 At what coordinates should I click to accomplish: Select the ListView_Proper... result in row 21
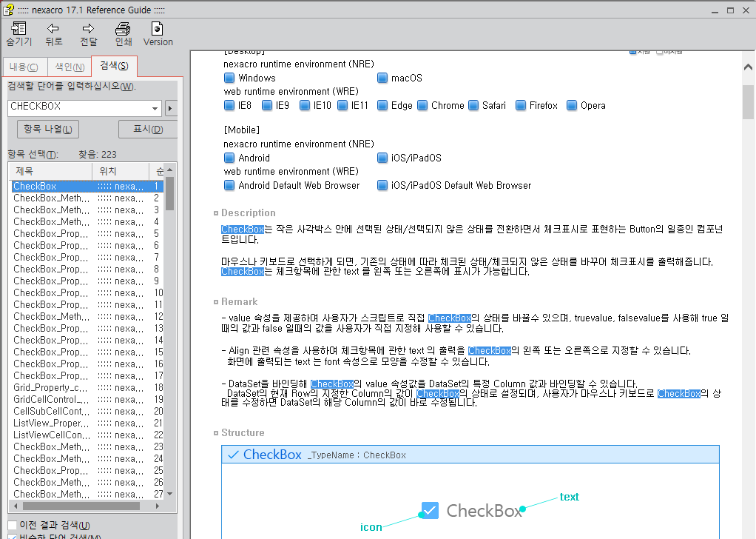[87, 423]
